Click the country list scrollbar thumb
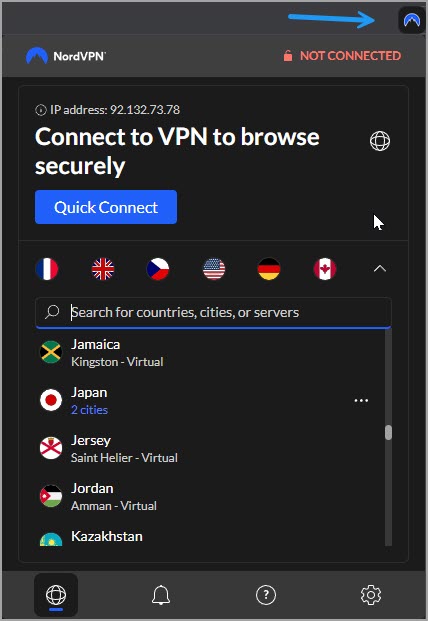428x621 pixels. [x=388, y=432]
